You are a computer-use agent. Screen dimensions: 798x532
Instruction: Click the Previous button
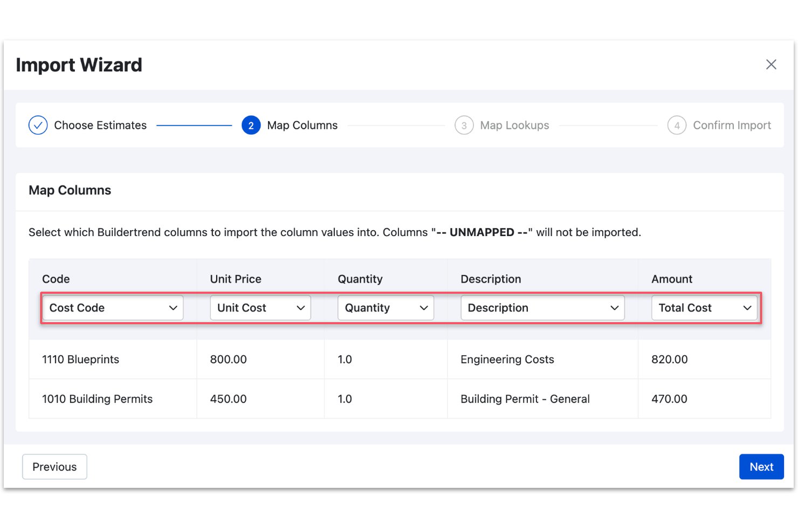click(x=54, y=467)
